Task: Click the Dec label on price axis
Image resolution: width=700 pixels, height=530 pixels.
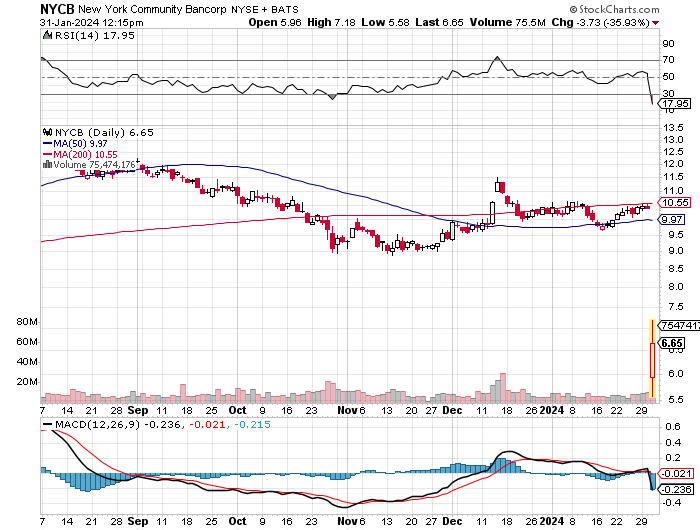Action: [x=452, y=410]
